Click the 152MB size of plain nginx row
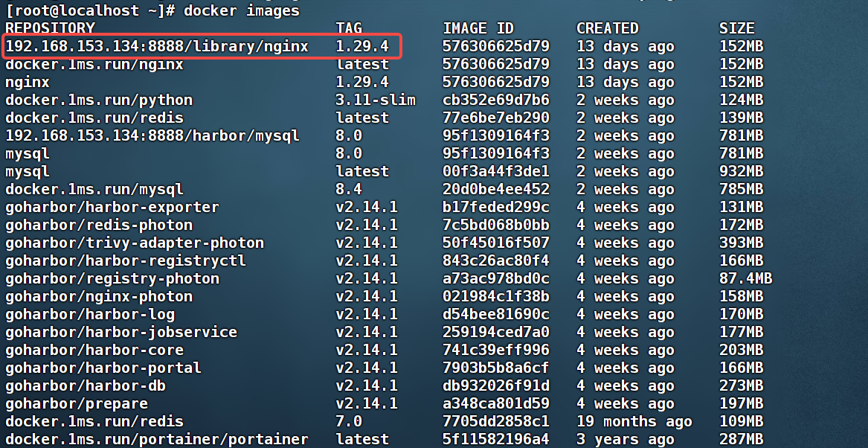Image resolution: width=868 pixels, height=448 pixels. pyautogui.click(x=742, y=83)
